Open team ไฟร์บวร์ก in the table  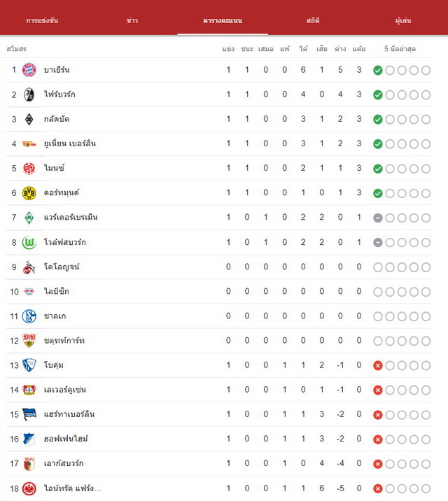point(59,94)
